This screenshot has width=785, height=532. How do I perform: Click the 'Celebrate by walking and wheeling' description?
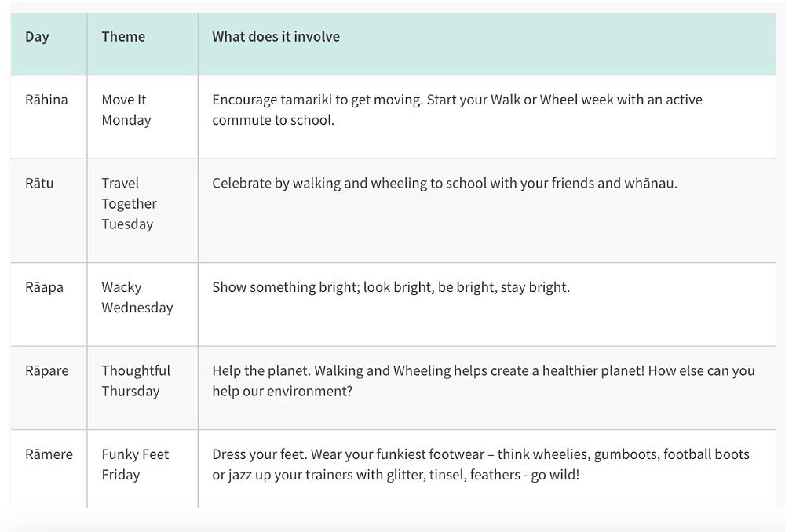[444, 184]
